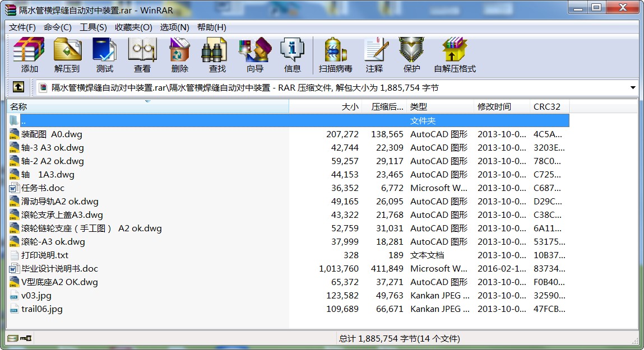Viewport: 644px width, 350px height.
Task: Open the 文件(F) menu
Action: point(22,27)
